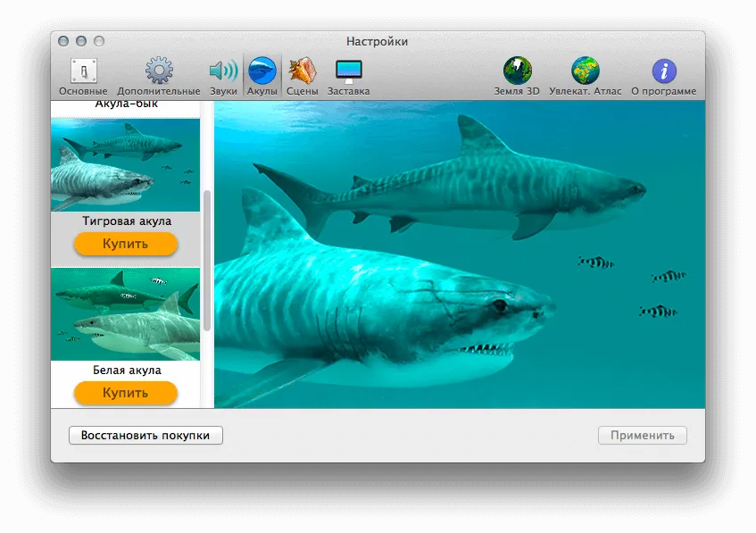Viewport: 756px width, 533px height.
Task: Open the Сцены seashell pane
Action: pos(303,77)
